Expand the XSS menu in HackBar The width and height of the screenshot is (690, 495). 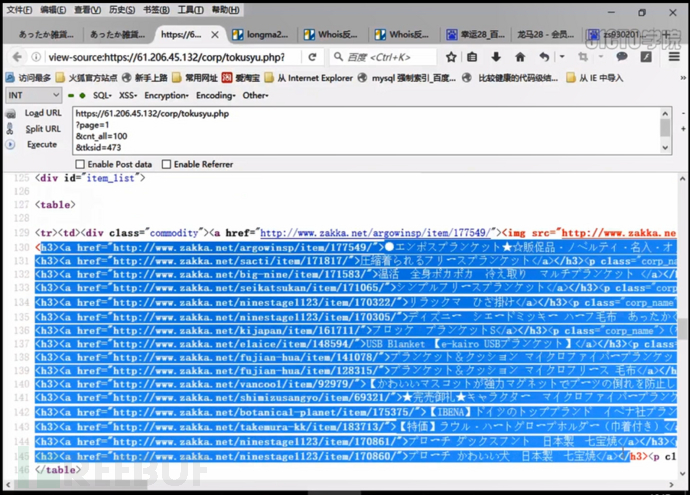128,95
